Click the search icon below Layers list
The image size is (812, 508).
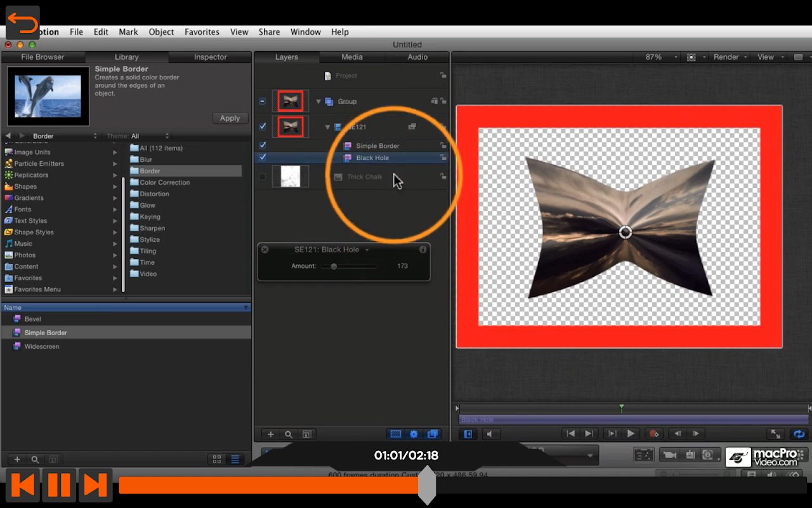[x=289, y=434]
